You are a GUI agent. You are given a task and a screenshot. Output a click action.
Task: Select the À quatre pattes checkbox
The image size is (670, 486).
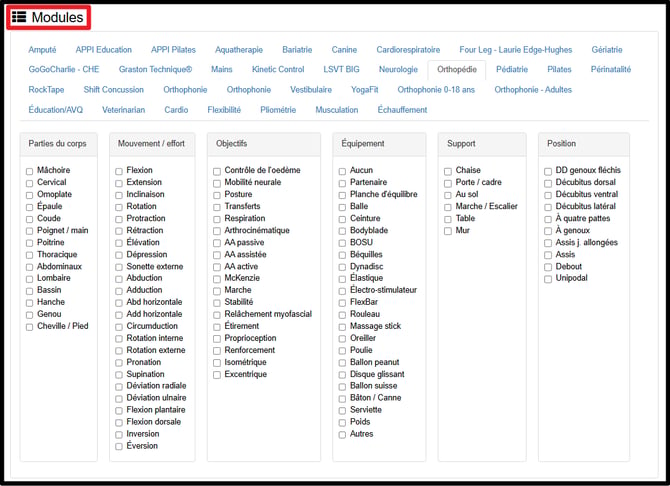[x=548, y=219]
